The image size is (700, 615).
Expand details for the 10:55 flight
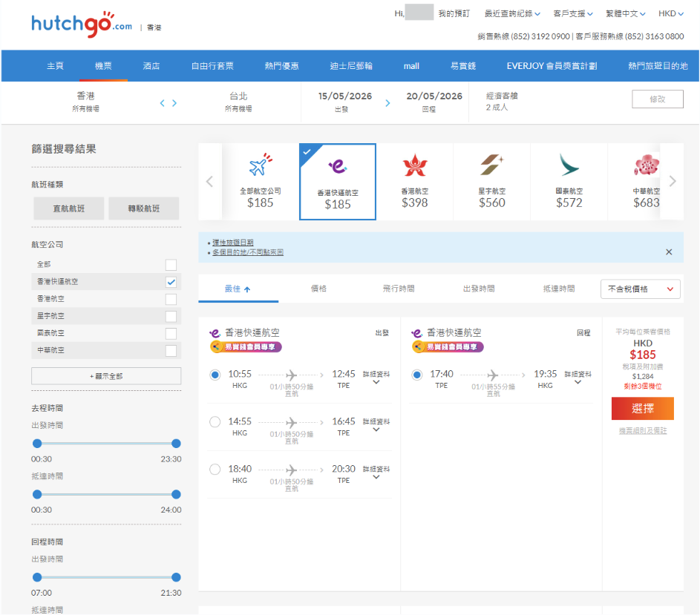point(376,378)
